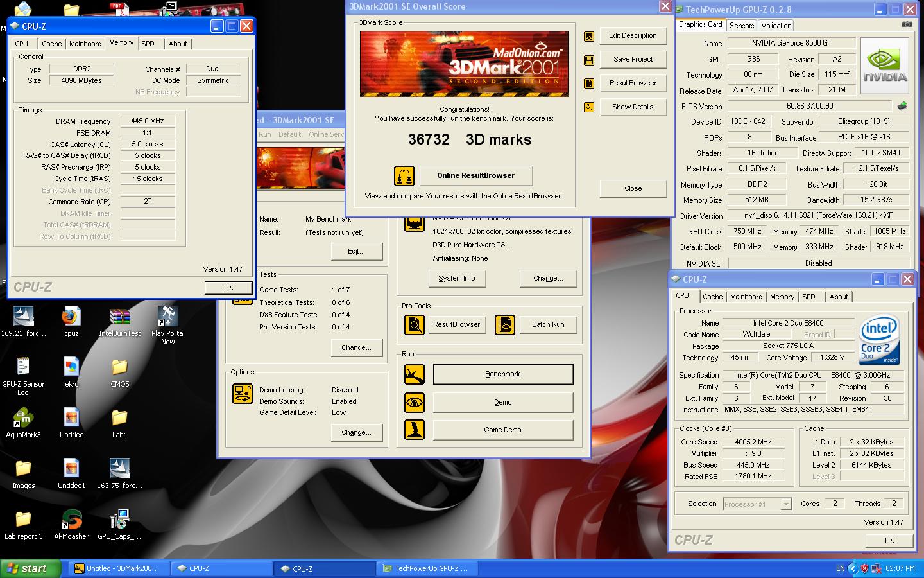Click the ResultBrowser icon in Pro Tools
924x578 pixels.
414,325
